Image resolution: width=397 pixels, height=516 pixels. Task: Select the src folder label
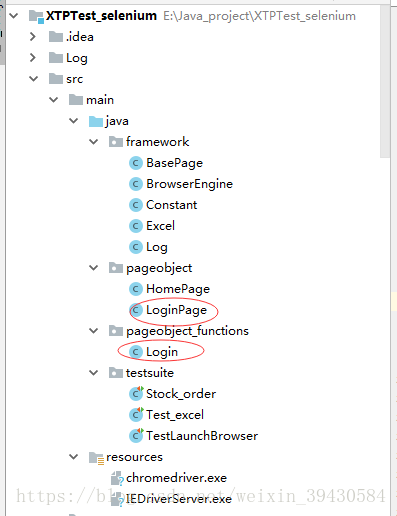(x=74, y=79)
